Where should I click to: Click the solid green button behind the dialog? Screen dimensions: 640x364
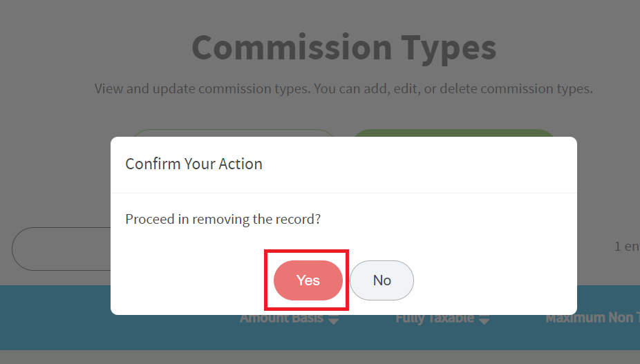(454, 133)
